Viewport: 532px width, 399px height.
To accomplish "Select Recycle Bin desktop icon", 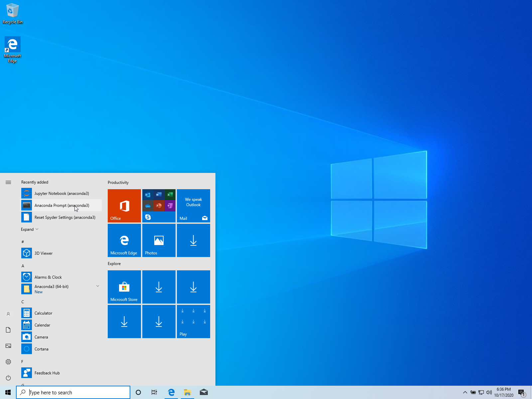I will point(13,14).
